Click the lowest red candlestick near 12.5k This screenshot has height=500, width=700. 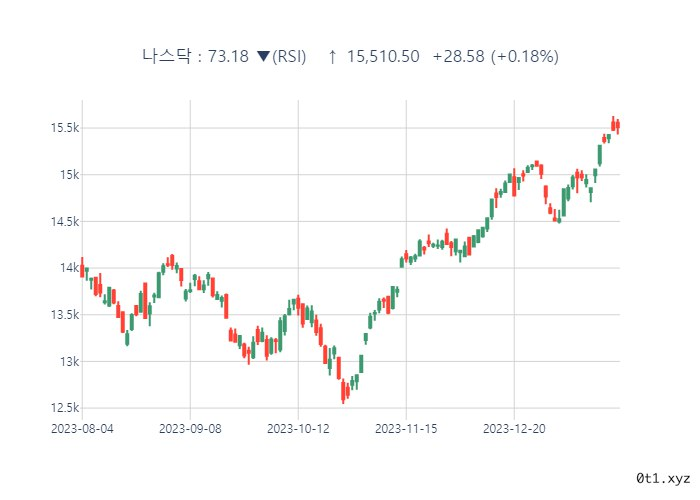[x=343, y=391]
